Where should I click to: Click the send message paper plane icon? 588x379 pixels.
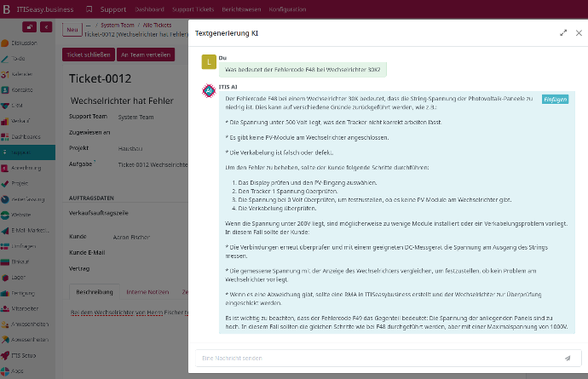[568, 359]
